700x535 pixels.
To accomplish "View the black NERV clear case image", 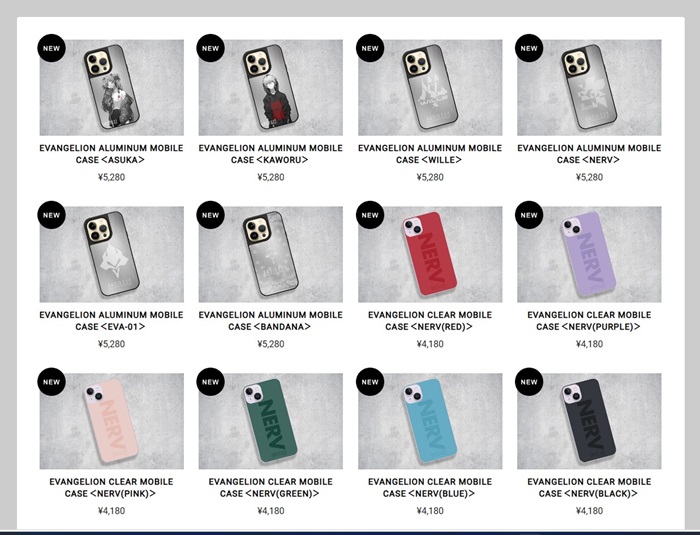I will pyautogui.click(x=589, y=421).
